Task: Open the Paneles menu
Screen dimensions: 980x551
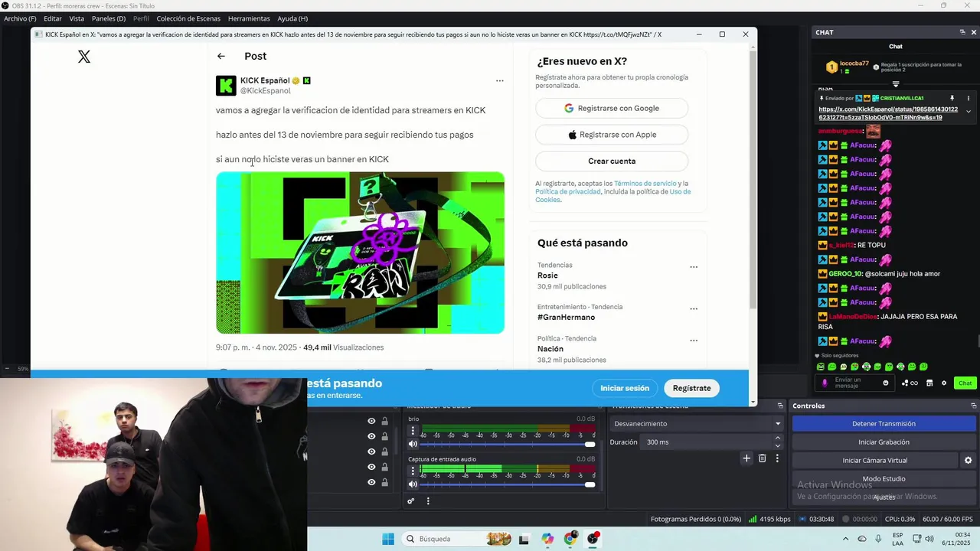Action: (109, 18)
